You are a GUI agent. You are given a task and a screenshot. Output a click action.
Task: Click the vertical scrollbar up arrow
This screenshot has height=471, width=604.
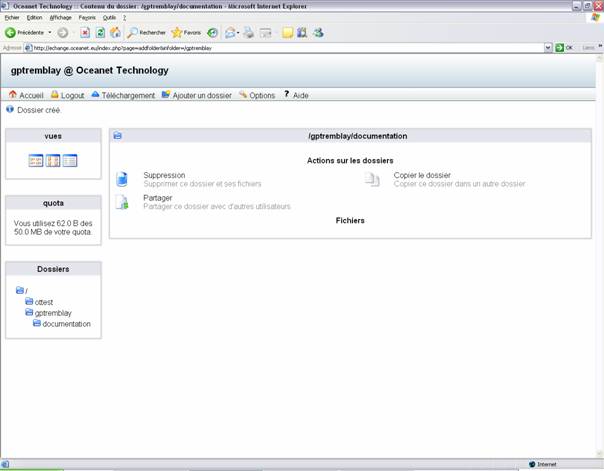[x=600, y=58]
